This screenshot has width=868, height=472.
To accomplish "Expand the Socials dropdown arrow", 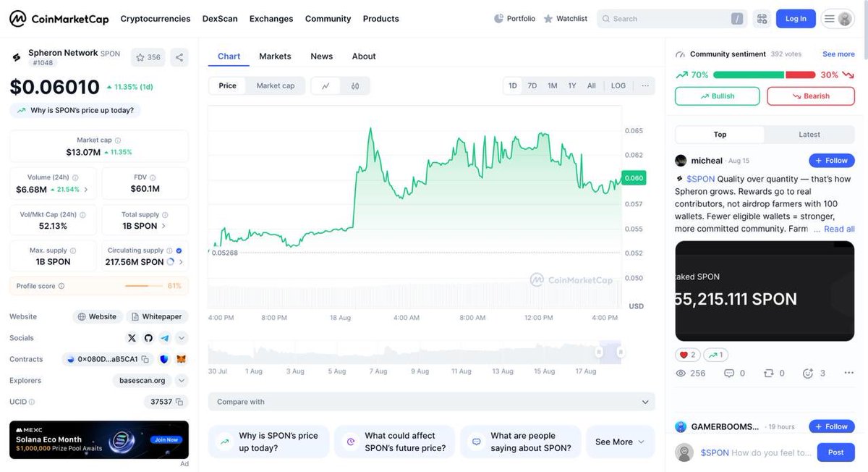I will coord(182,338).
